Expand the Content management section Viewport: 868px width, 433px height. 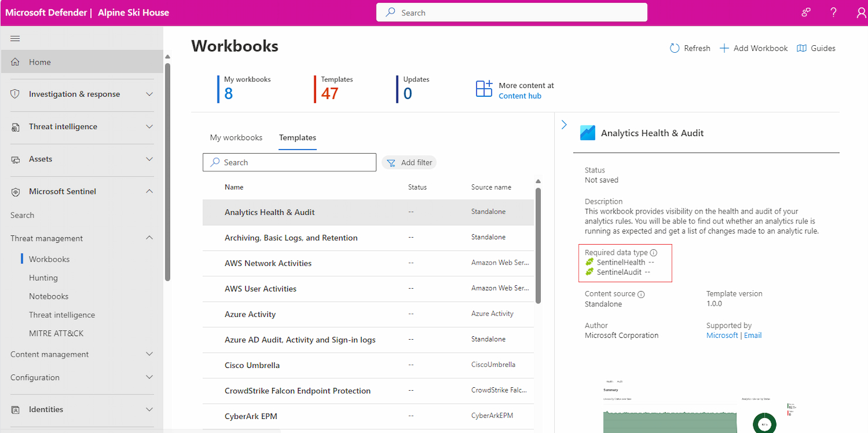[82, 354]
